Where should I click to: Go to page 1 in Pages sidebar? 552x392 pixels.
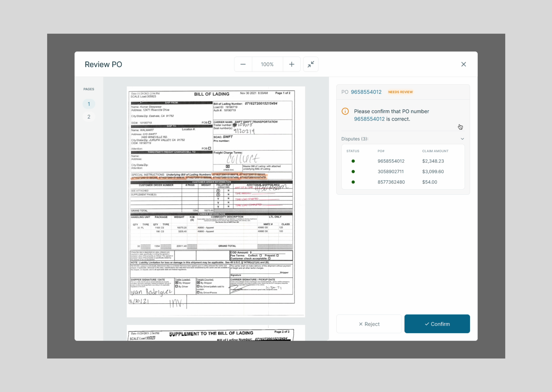89,104
